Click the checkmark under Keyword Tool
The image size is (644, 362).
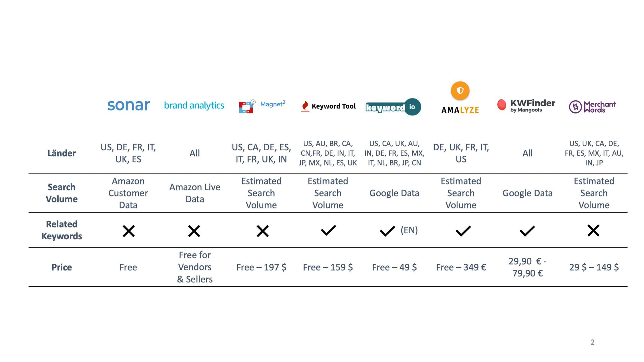tap(328, 230)
